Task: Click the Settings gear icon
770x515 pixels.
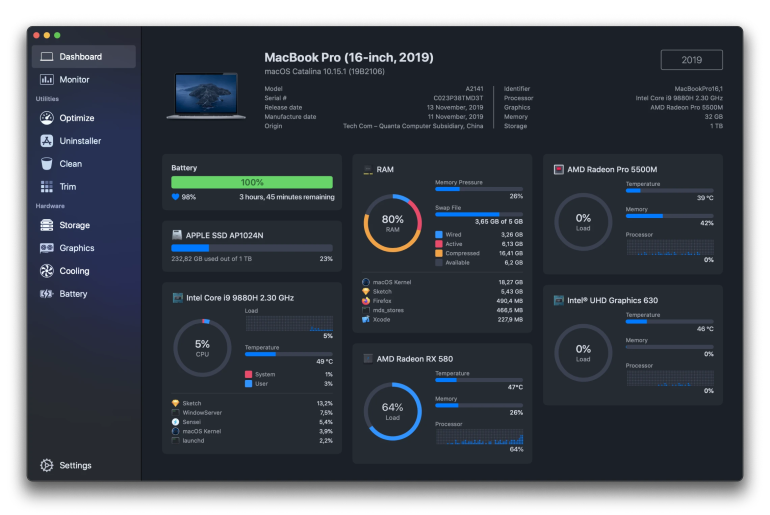Action: pos(47,465)
